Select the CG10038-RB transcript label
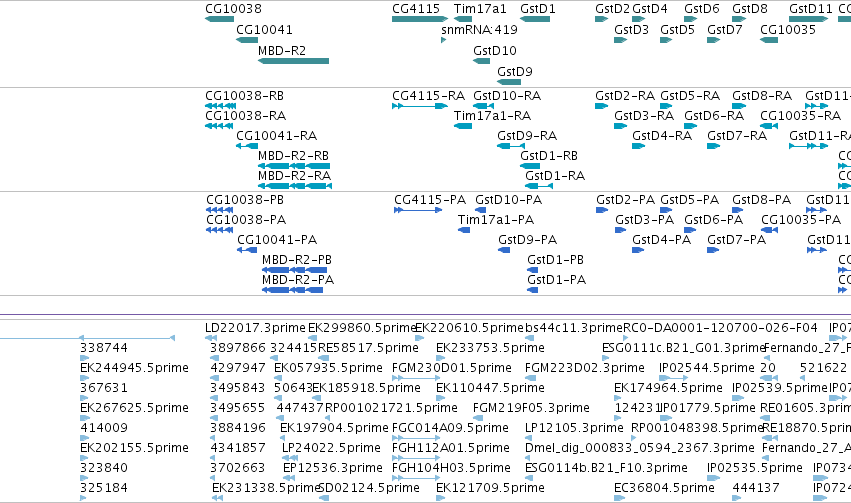The image size is (851, 503). (245, 96)
